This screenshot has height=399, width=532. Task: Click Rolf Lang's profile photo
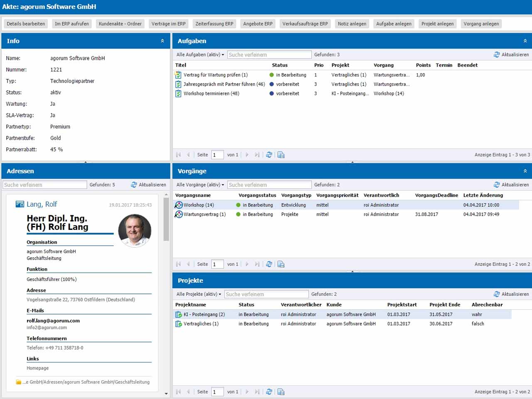click(135, 230)
